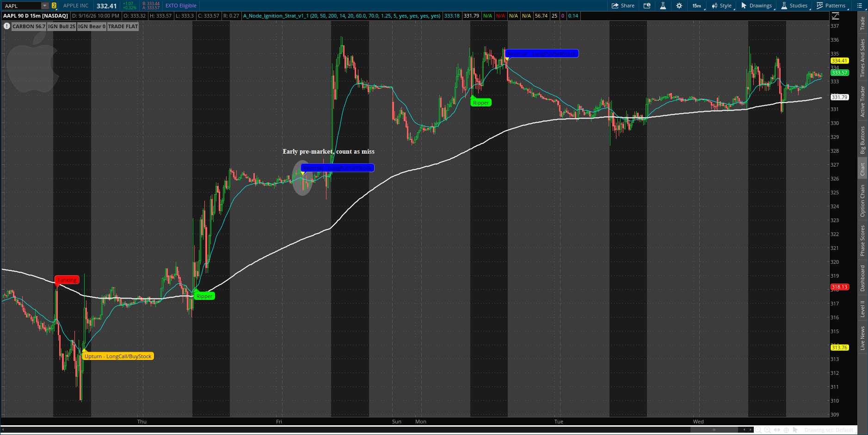Open the alerts calendar icon
Viewport: 868px width, 435px height.
[x=647, y=6]
